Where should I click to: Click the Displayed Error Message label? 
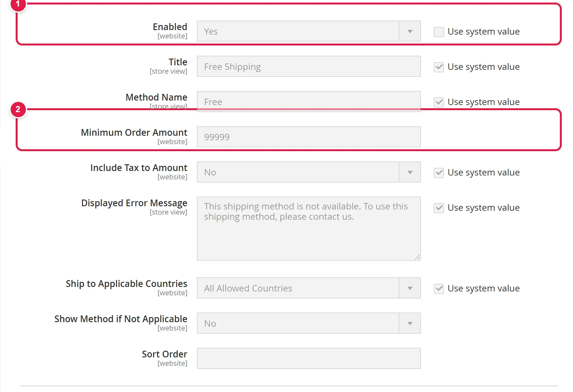click(x=134, y=203)
